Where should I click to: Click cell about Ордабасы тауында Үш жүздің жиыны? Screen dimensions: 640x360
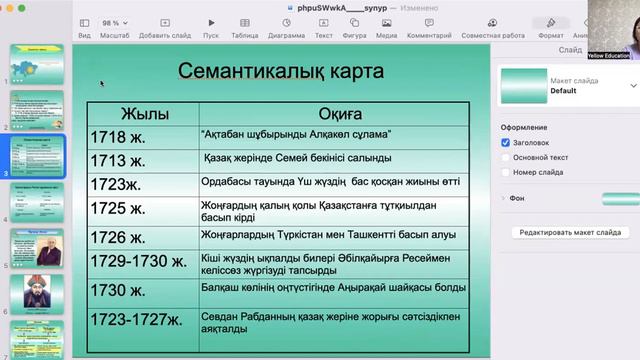334,185
